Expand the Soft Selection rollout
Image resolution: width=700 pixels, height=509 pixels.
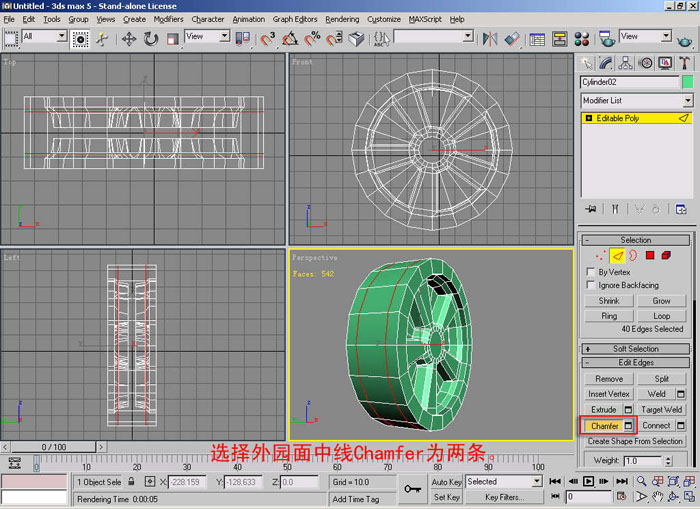point(635,349)
